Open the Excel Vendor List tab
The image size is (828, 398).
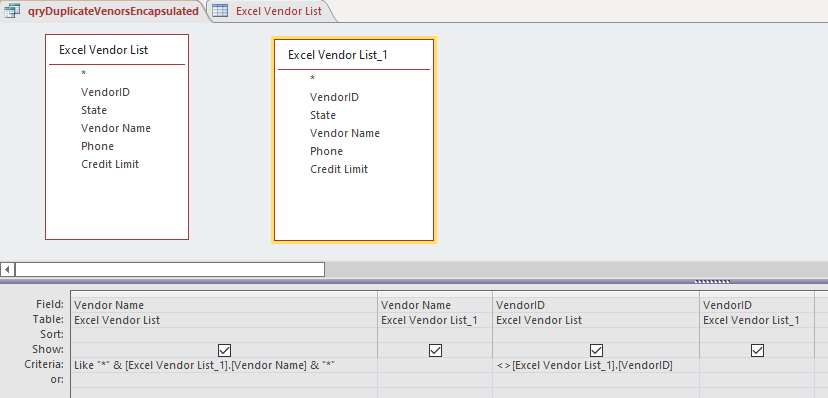coord(272,11)
